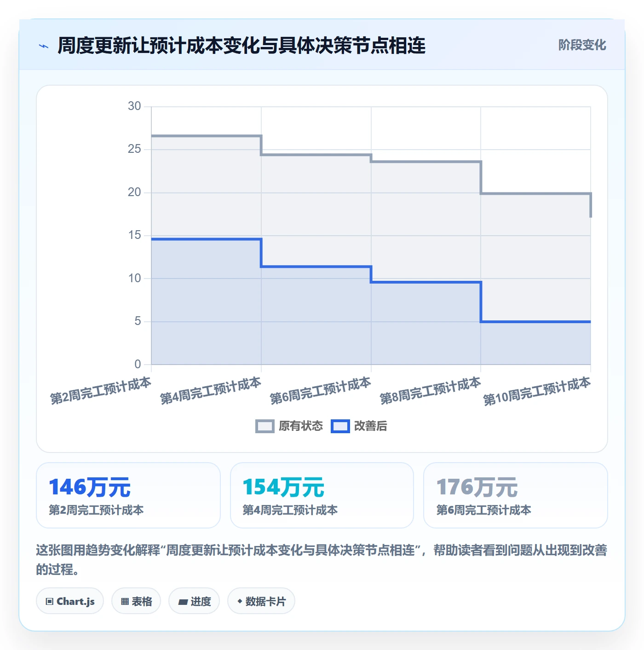Select the 数据卡片 tag
This screenshot has height=650, width=644.
coord(261,601)
